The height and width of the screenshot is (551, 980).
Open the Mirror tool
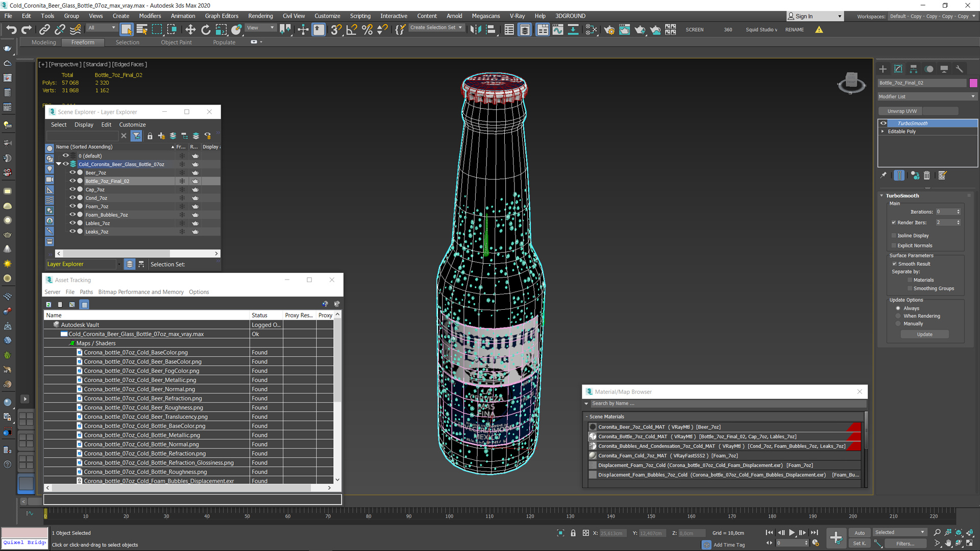[476, 30]
